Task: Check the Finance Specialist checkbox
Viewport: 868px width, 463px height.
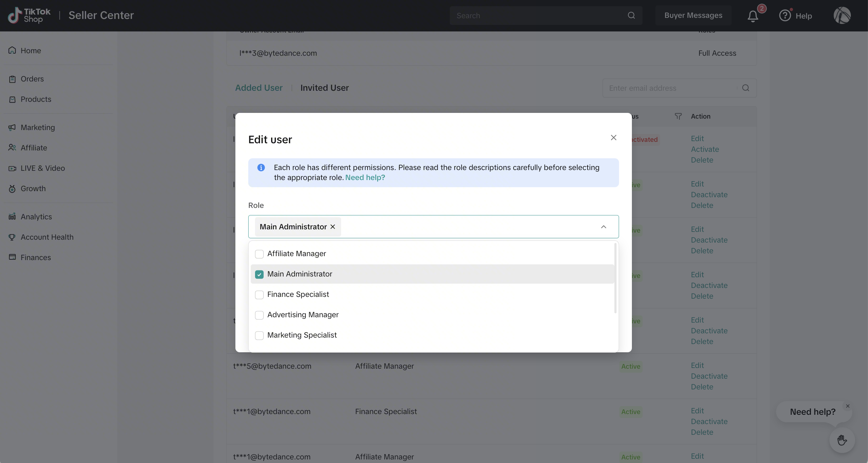Action: [x=259, y=295]
